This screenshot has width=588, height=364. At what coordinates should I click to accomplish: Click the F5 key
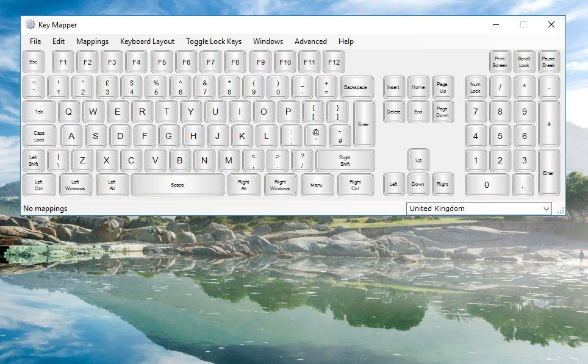pyautogui.click(x=162, y=61)
